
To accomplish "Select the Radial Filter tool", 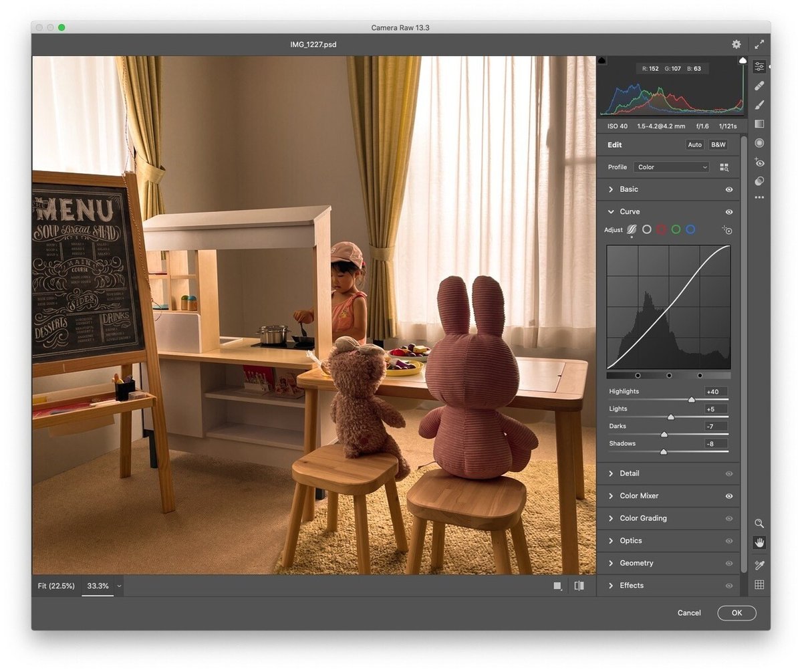I will (759, 142).
